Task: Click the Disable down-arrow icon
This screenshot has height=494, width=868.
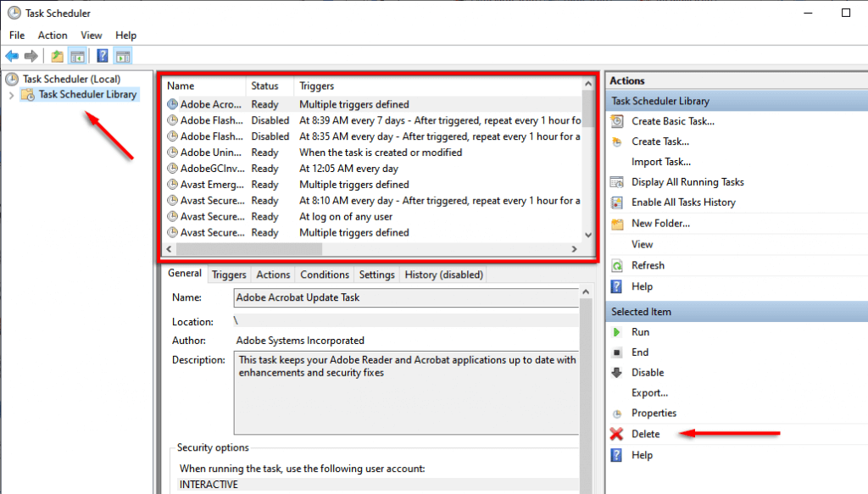Action: [x=616, y=373]
